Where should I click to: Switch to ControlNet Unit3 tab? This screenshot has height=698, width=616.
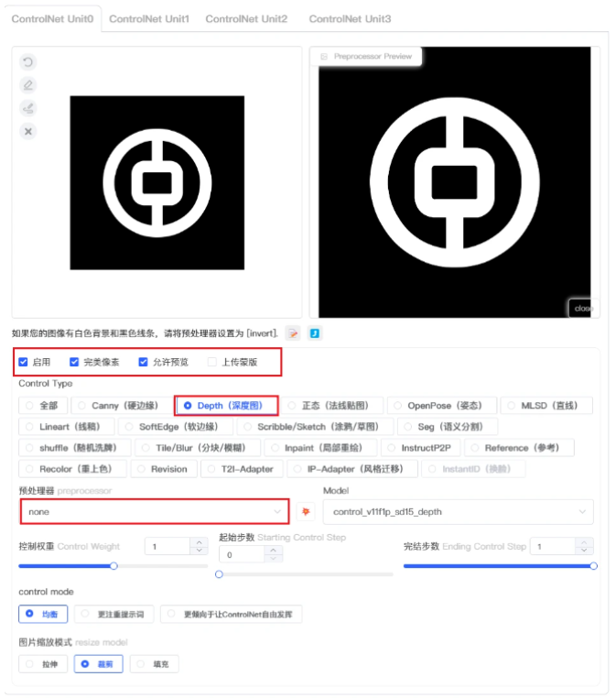(350, 18)
